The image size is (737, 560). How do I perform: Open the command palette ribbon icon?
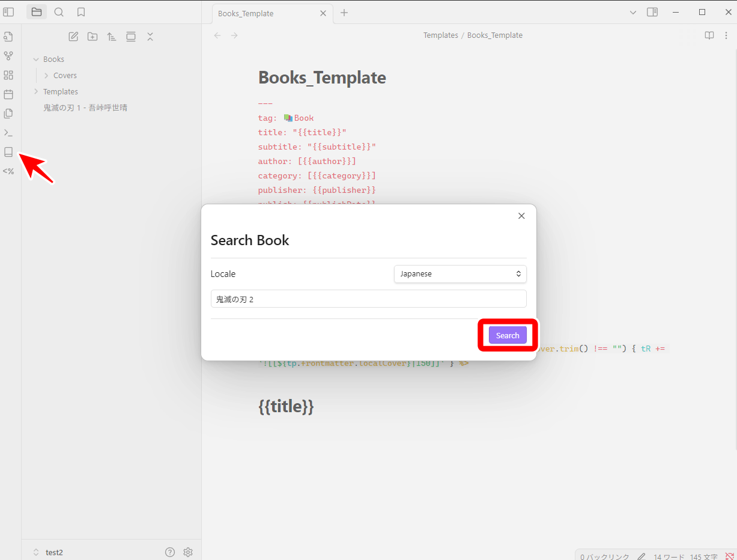click(8, 133)
